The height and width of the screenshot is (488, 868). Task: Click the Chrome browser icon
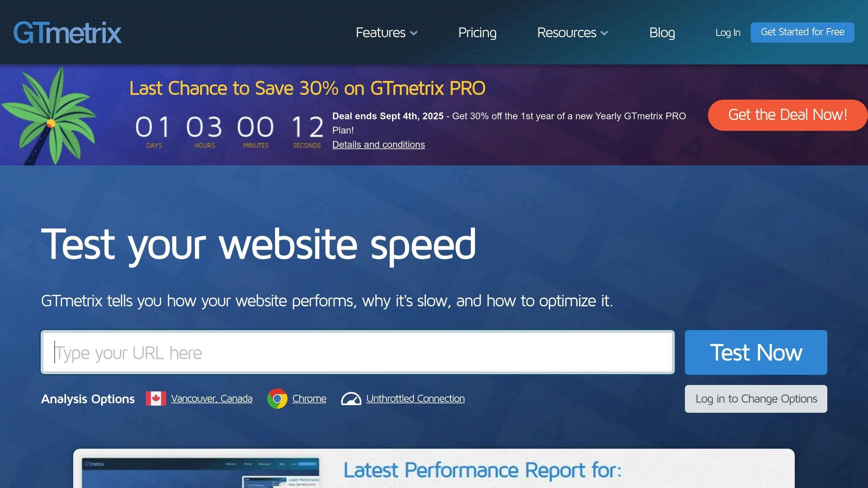click(277, 399)
